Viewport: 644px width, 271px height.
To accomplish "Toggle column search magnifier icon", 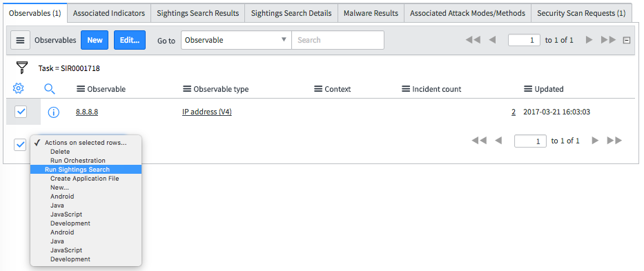I will [50, 89].
